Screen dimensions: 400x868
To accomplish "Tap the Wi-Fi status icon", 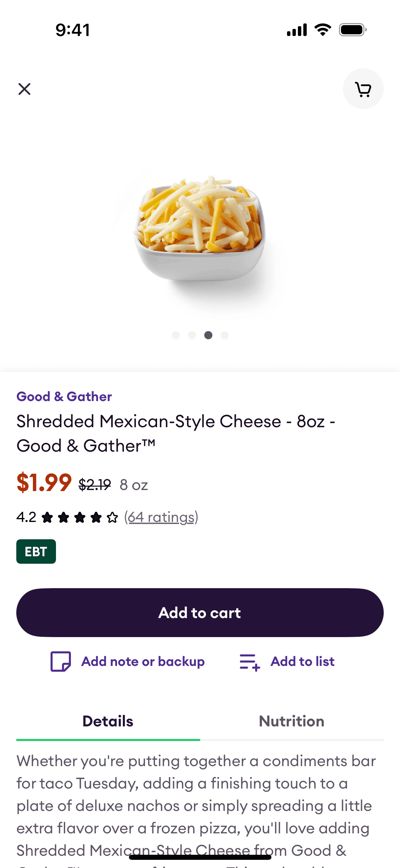I will [x=323, y=30].
